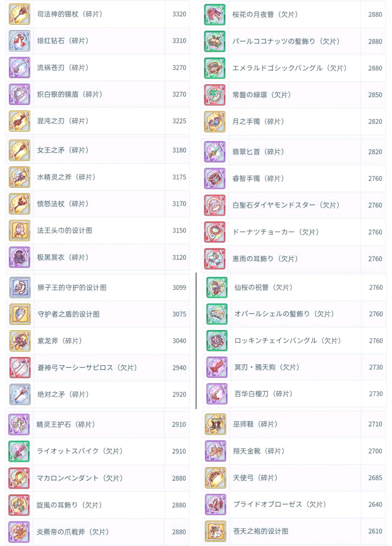Click the 桜花の月夜簪 green fragment icon

[x=215, y=15]
